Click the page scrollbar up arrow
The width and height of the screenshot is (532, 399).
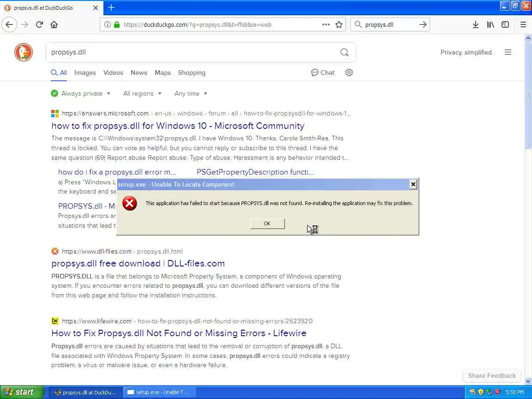point(528,38)
